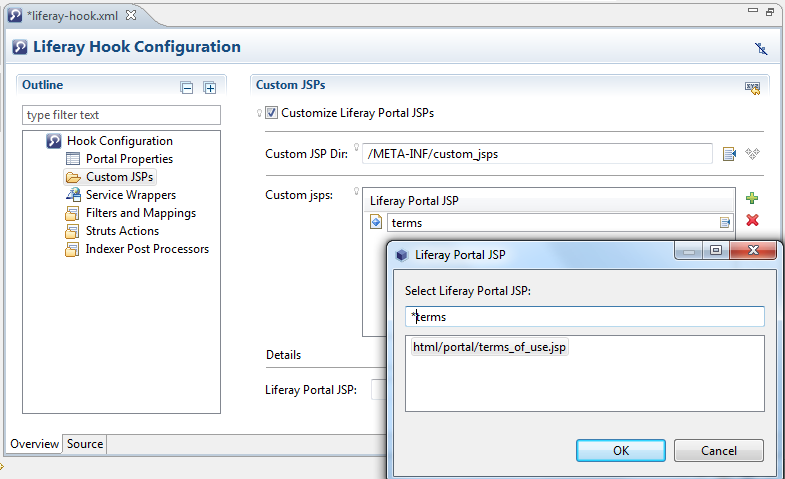Cancel the Liferay Portal JSP dialog
This screenshot has height=479, width=785.
(718, 450)
